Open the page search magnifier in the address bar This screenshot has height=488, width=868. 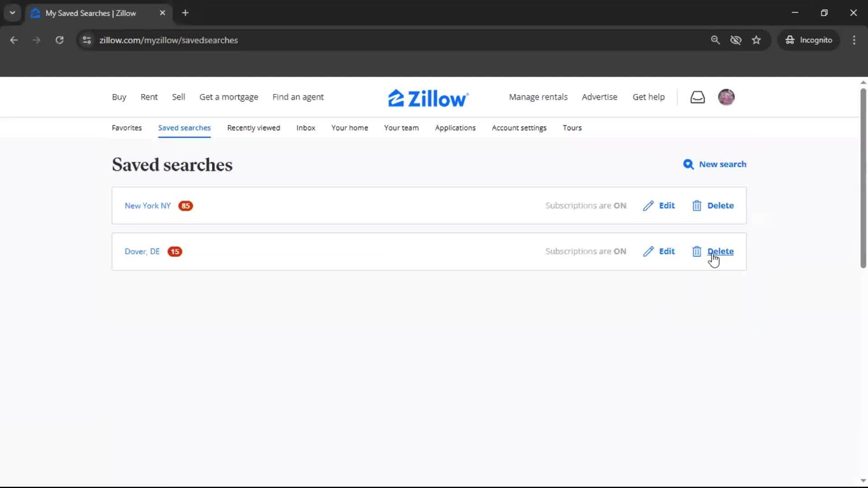[x=716, y=40]
